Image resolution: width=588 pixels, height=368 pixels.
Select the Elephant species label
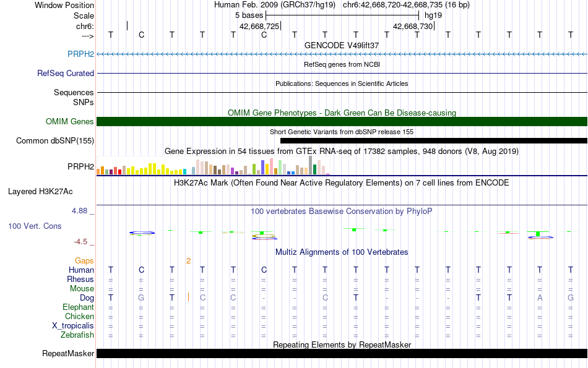click(x=79, y=307)
